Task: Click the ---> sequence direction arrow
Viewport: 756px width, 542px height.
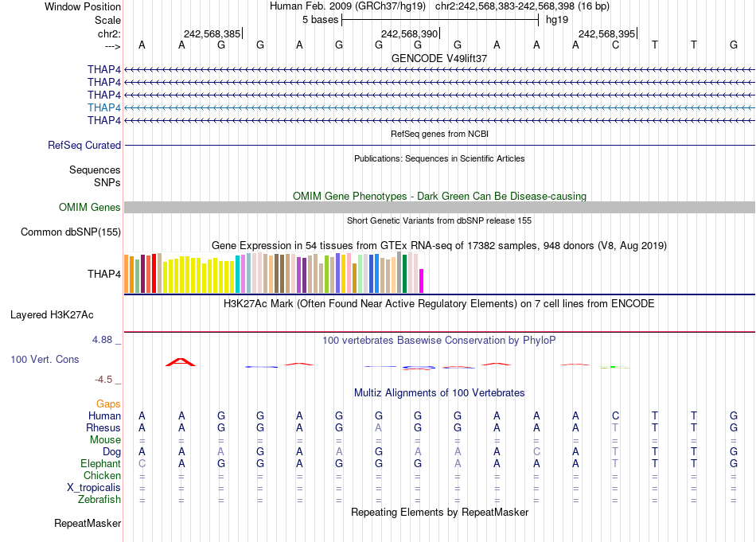Action: 112,47
